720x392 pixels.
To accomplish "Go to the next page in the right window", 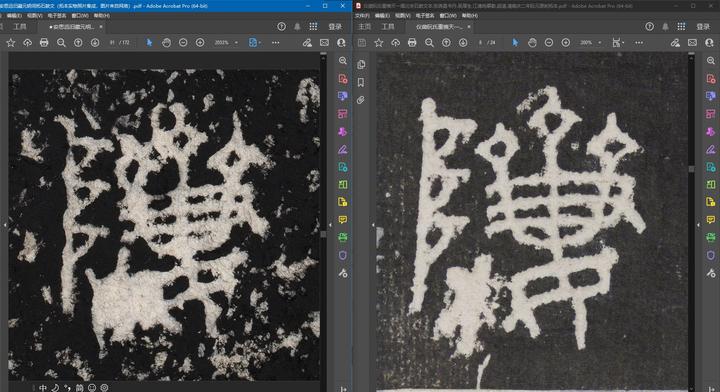I will pyautogui.click(x=463, y=43).
